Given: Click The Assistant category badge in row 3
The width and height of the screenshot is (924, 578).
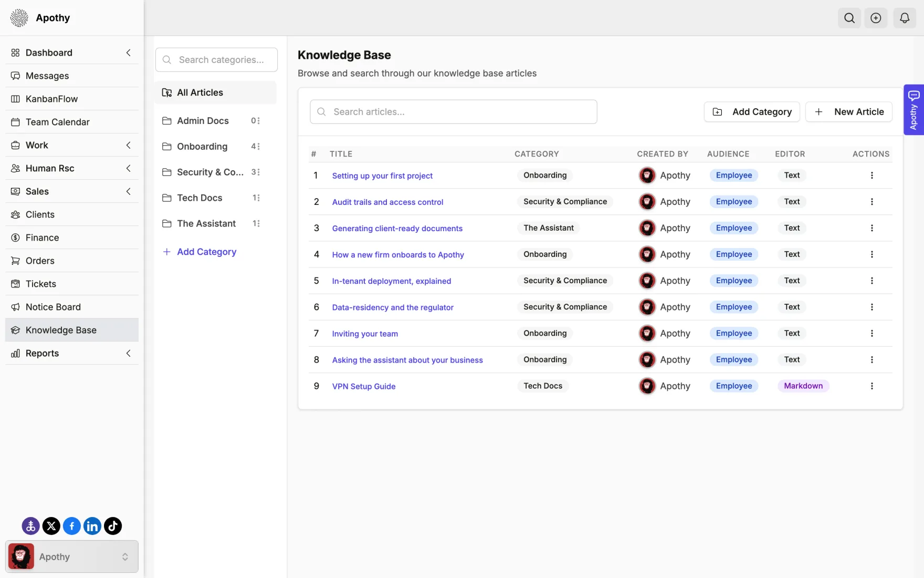Looking at the screenshot, I should (x=549, y=228).
